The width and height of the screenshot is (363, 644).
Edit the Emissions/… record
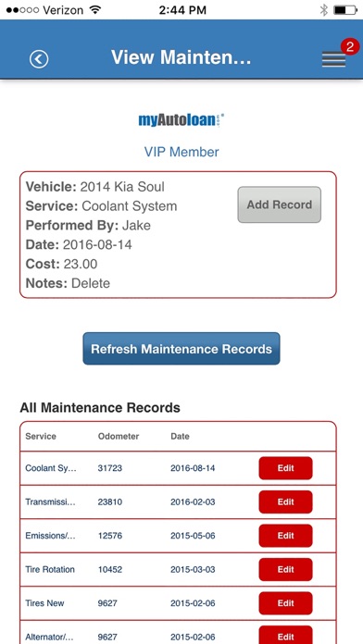point(286,536)
